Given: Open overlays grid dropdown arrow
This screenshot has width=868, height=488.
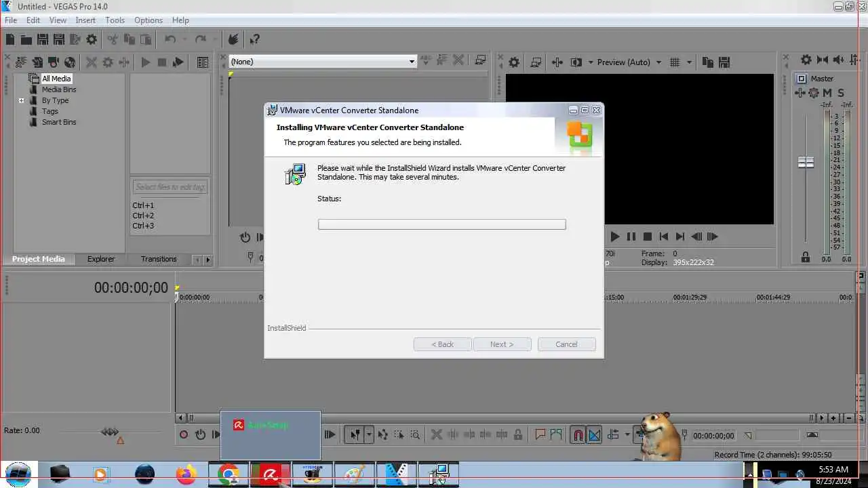Looking at the screenshot, I should click(689, 62).
